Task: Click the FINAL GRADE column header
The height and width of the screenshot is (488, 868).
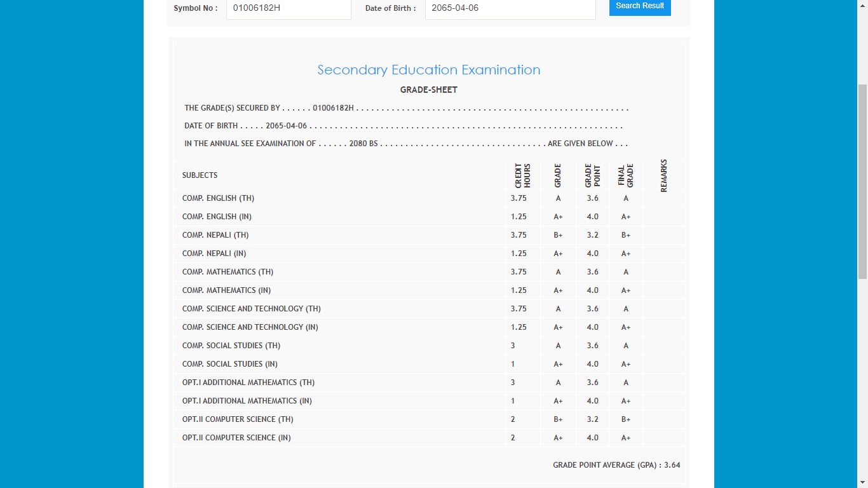Action: [626, 176]
